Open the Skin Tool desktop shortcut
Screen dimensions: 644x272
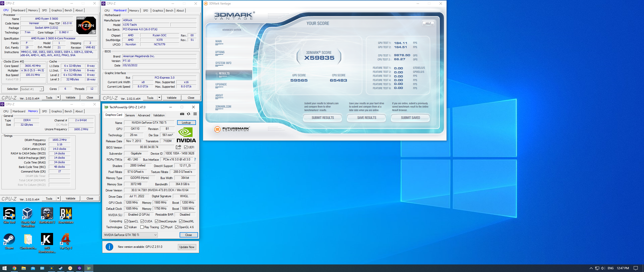pyautogui.click(x=9, y=215)
